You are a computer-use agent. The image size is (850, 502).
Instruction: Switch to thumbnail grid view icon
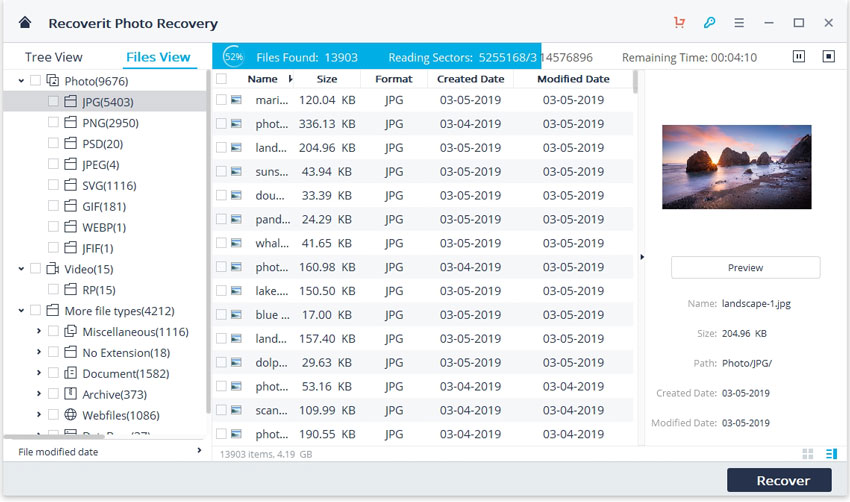click(x=808, y=453)
